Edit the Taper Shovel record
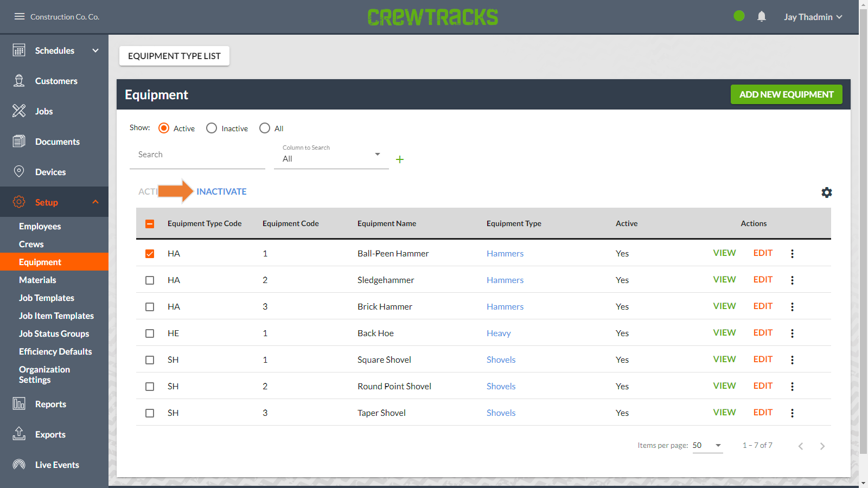This screenshot has width=868, height=488. 763,413
